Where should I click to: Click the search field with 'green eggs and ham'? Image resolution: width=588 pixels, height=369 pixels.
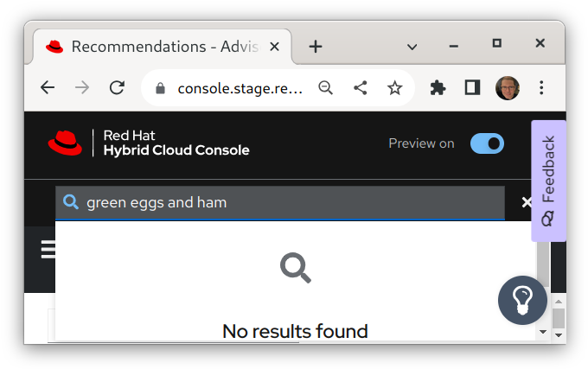285,203
